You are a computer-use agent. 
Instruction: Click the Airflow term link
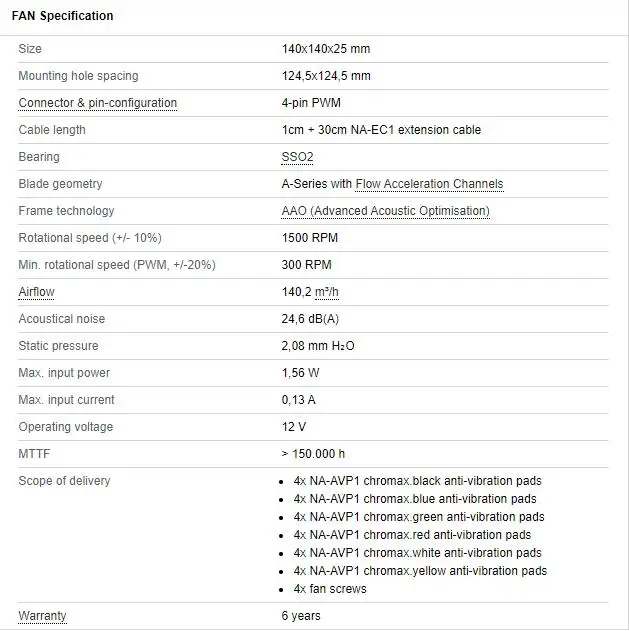pos(37,292)
